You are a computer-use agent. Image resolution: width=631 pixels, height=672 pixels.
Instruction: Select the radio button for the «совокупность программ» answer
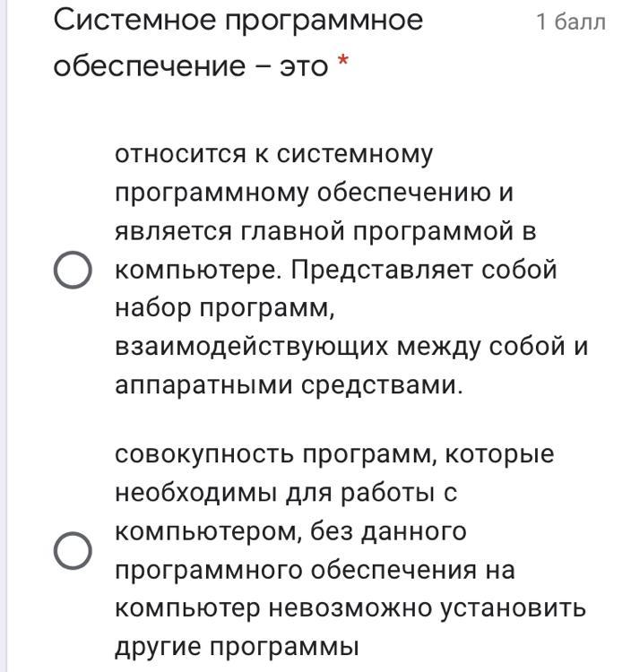(73, 551)
